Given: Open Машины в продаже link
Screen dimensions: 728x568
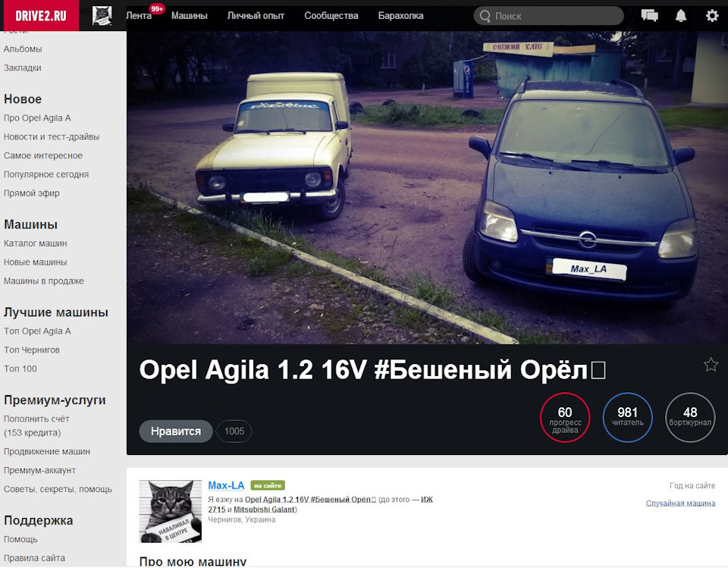Looking at the screenshot, I should click(44, 281).
